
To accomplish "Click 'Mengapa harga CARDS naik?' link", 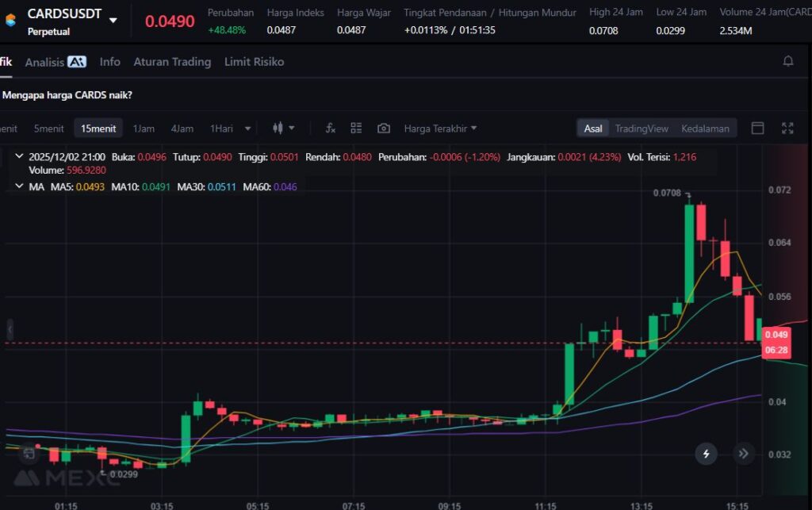I will 67,95.
